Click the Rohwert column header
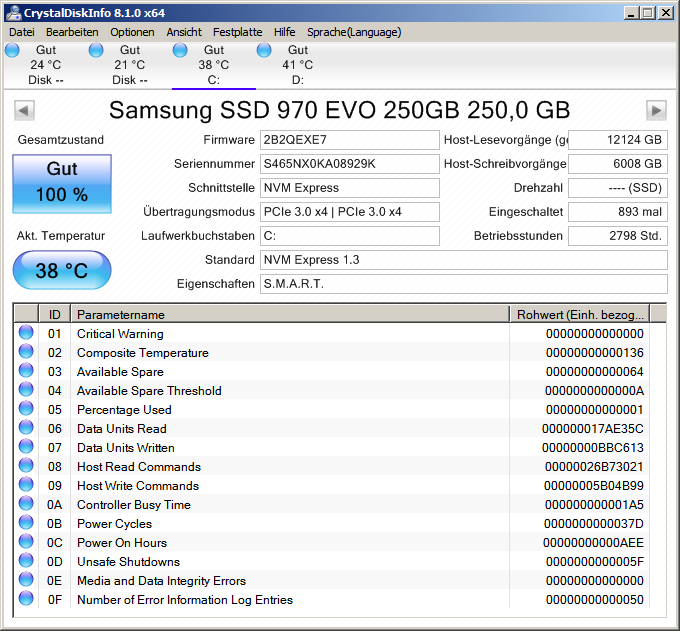The image size is (680, 631). (580, 314)
